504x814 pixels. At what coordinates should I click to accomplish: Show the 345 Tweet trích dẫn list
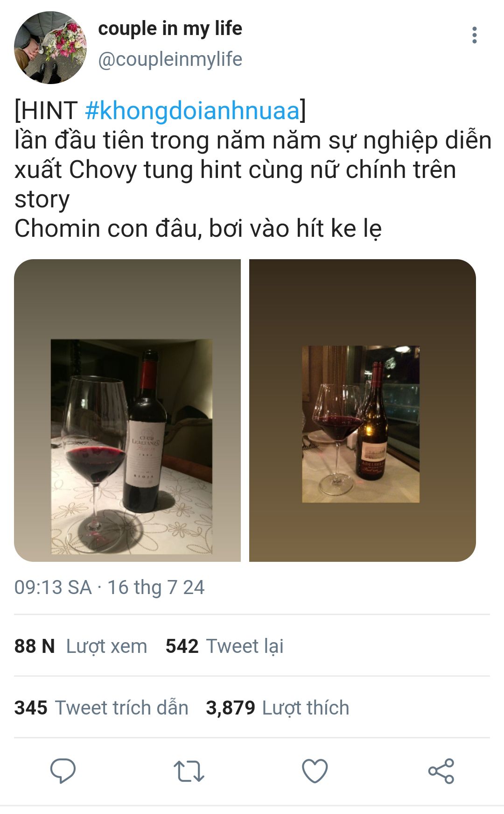pos(101,708)
